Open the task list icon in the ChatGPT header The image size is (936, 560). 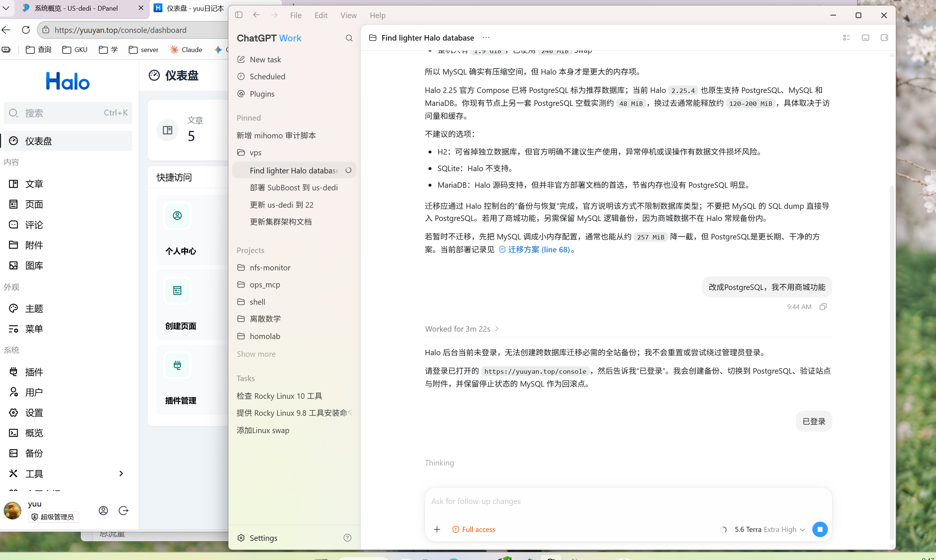[x=847, y=38]
